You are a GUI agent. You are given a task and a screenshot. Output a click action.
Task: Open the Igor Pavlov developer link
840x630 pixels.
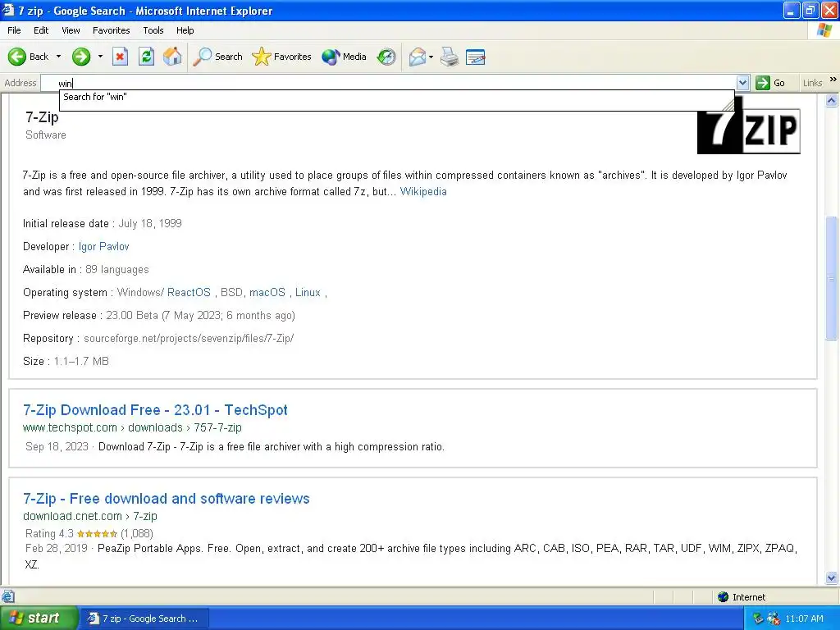pos(104,246)
